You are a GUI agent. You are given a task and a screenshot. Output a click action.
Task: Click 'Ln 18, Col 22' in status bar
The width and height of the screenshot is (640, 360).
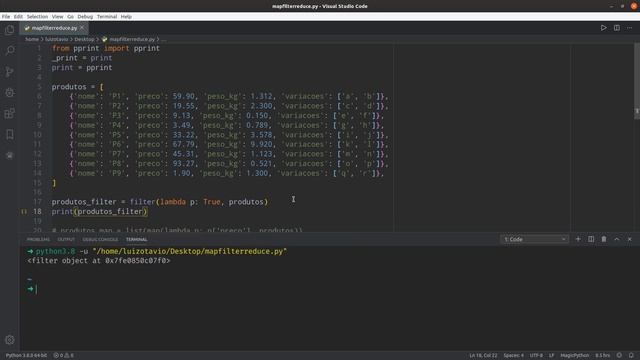[x=483, y=356]
